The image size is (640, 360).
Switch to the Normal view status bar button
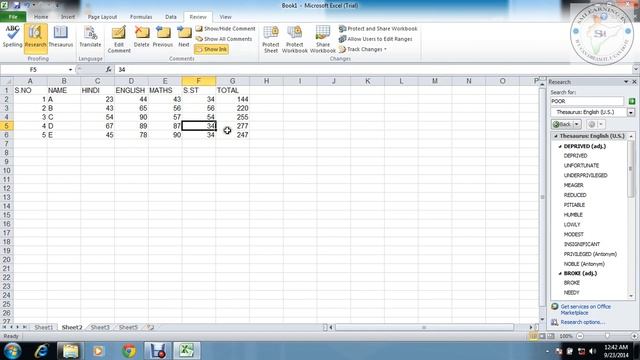533,336
